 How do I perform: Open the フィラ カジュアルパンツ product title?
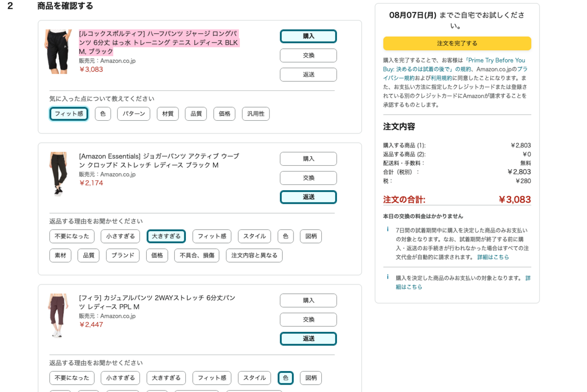point(157,302)
